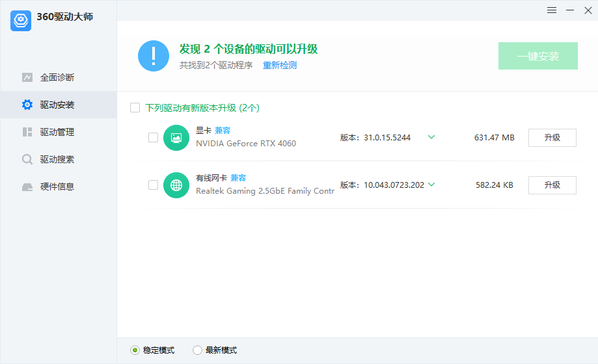The height and width of the screenshot is (364, 598).
Task: Minimize the 360驱动大师 window
Action: (570, 10)
